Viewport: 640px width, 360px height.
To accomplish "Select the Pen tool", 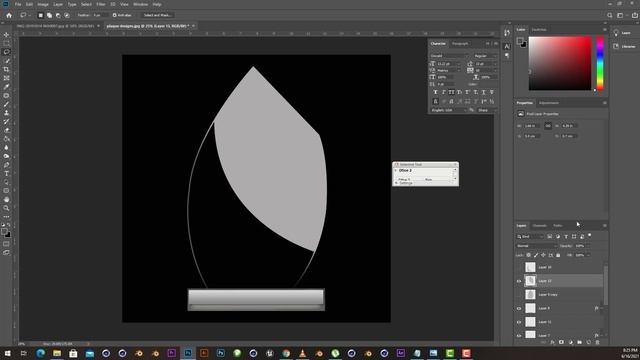I will coord(6,165).
